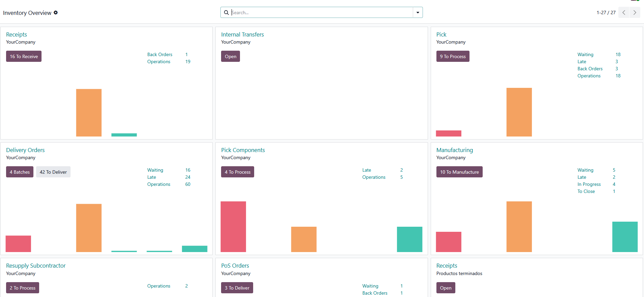Open the Manufacturing card title link
Viewport: 644px width, 297px height.
(454, 150)
